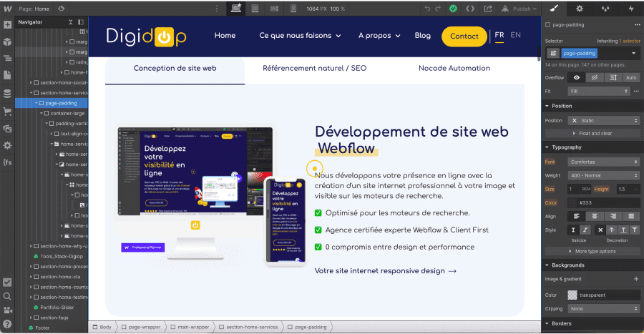The width and height of the screenshot is (644, 334).
Task: Pin the Navigator panel
Action: (81, 22)
